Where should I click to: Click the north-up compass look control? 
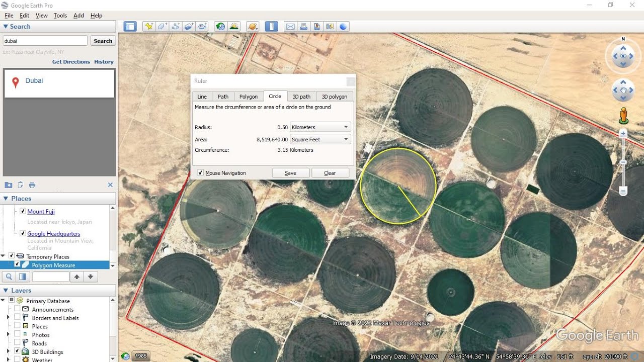(623, 56)
